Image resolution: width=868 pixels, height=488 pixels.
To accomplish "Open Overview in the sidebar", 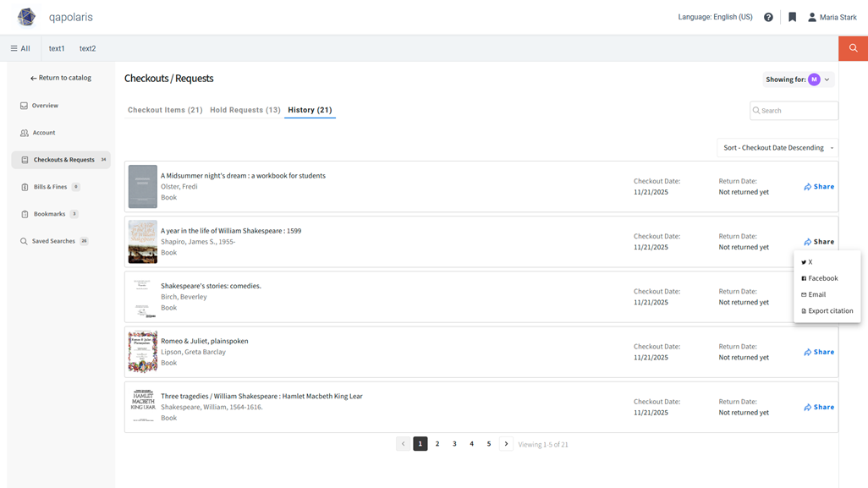I will [39, 105].
